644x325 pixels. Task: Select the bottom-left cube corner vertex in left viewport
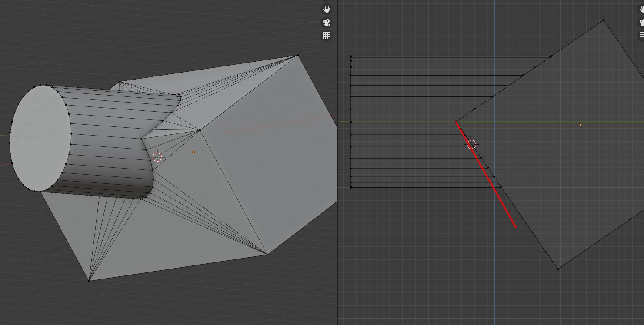[89, 281]
